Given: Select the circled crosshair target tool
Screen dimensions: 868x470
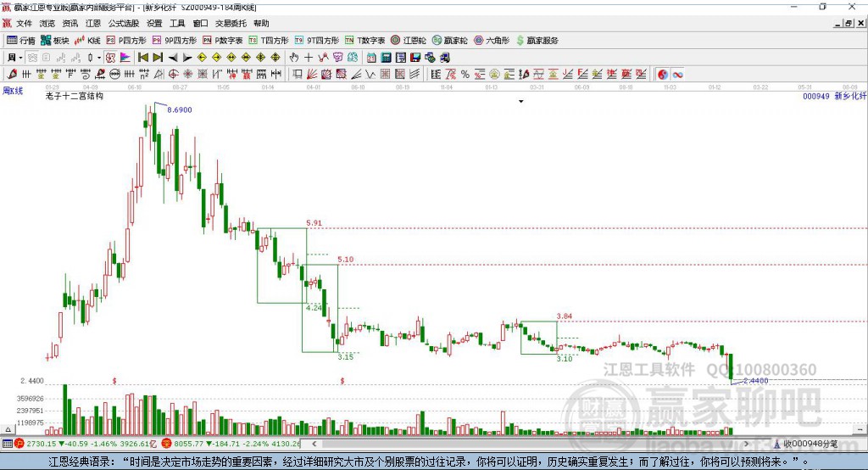Looking at the screenshot, I should (173, 75).
